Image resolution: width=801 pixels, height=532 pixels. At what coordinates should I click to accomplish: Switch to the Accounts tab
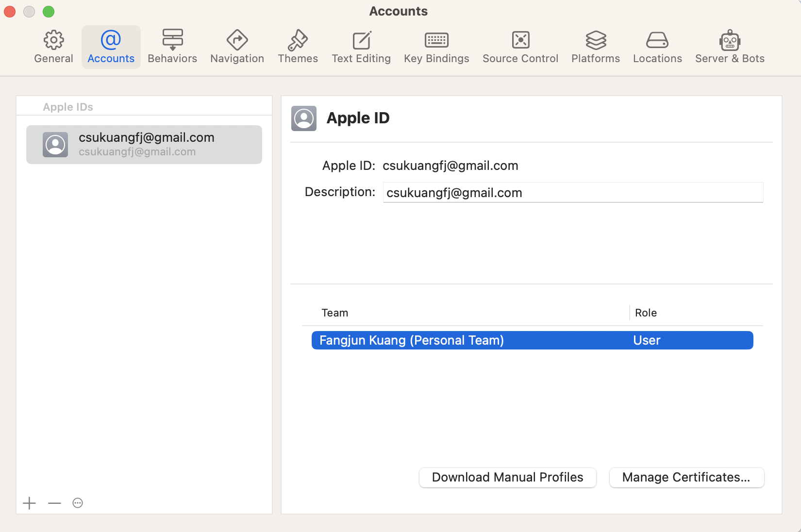click(111, 47)
